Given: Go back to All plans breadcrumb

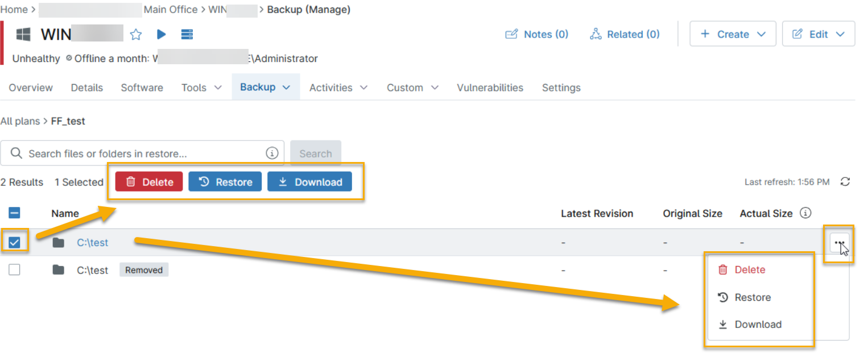Looking at the screenshot, I should [20, 121].
